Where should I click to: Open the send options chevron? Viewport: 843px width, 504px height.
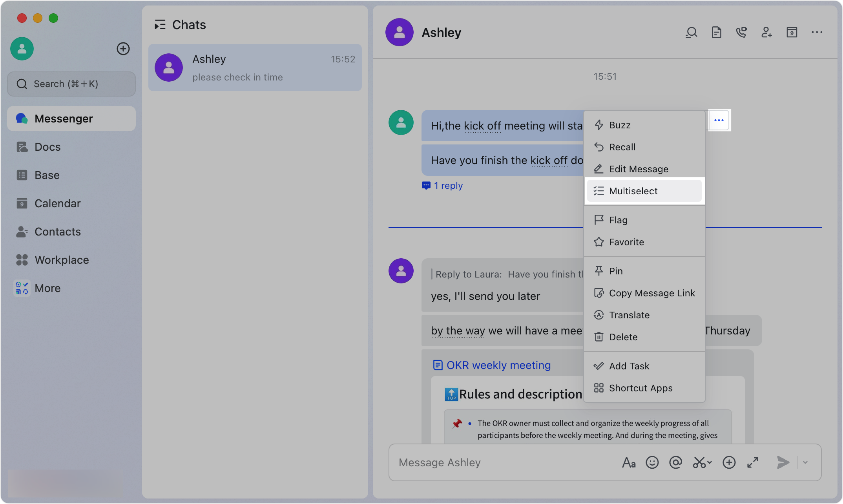(805, 462)
